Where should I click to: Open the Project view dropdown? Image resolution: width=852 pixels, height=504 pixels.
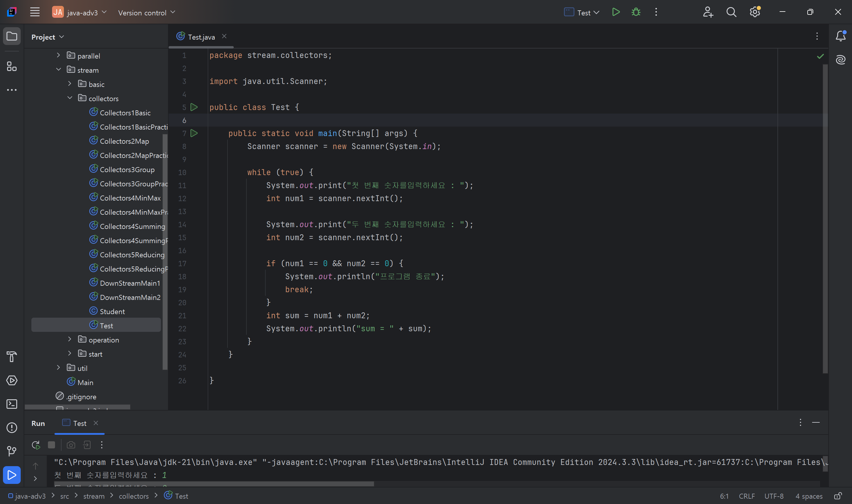(48, 37)
